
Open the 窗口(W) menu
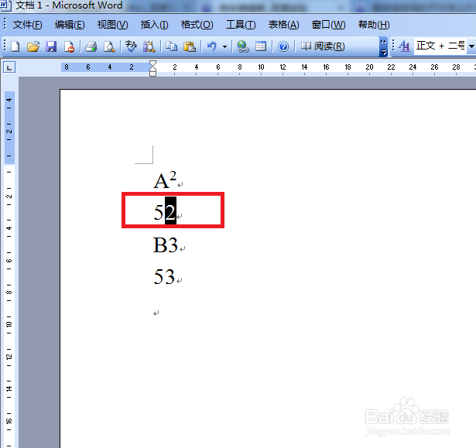click(328, 25)
